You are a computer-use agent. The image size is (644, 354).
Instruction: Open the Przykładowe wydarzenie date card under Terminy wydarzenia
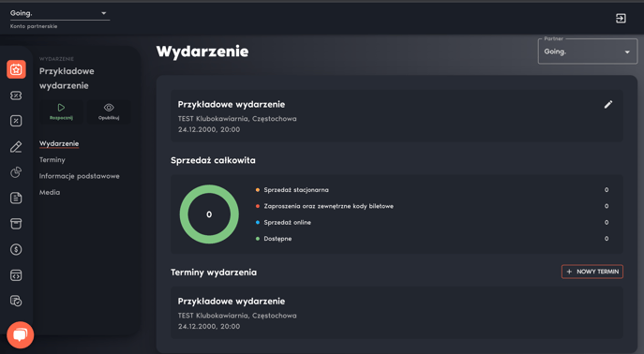point(397,313)
